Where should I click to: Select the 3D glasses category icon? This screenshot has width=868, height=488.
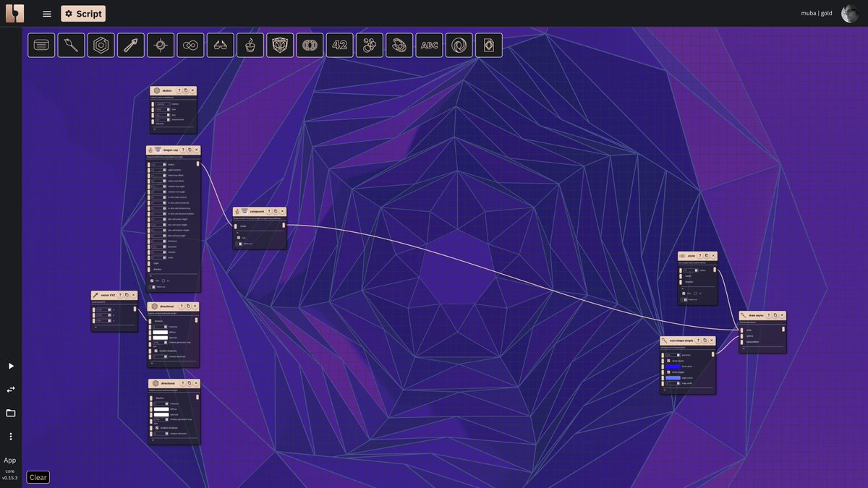[221, 45]
